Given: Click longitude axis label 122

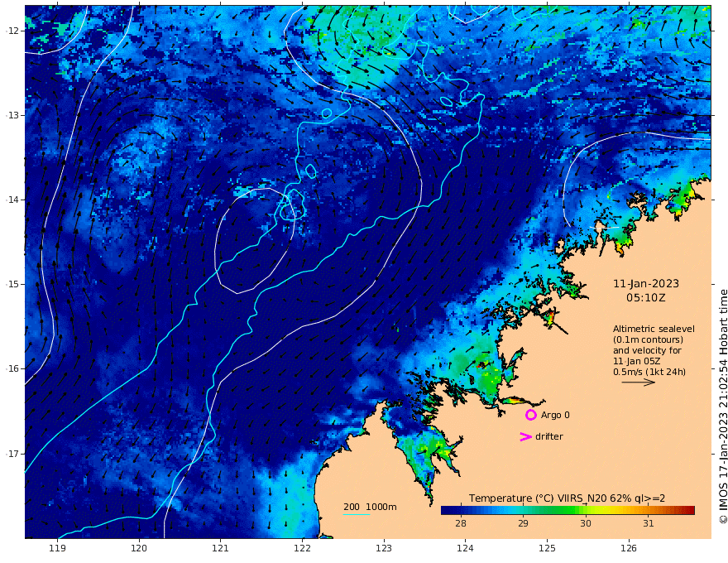Looking at the screenshot, I should pyautogui.click(x=302, y=548).
